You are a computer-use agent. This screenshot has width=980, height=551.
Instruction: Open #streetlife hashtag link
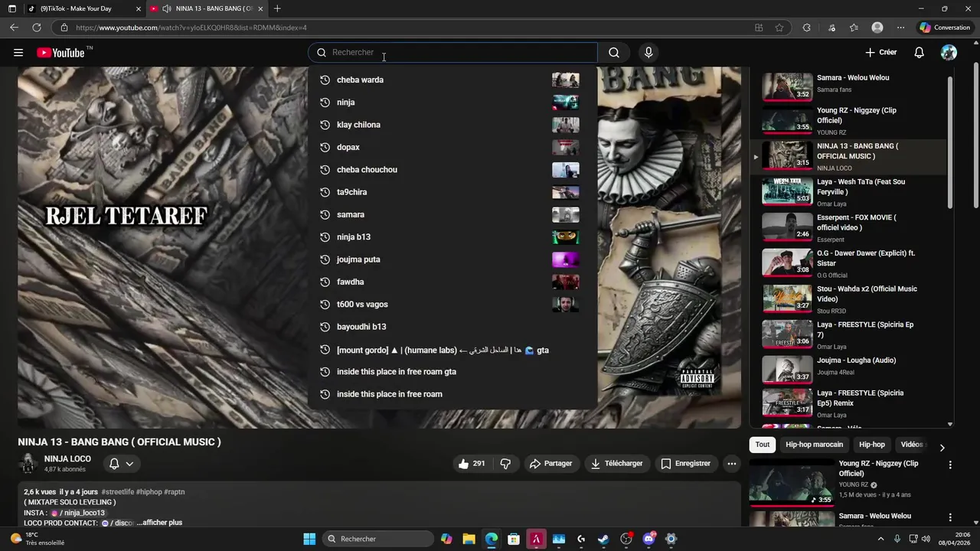(117, 492)
